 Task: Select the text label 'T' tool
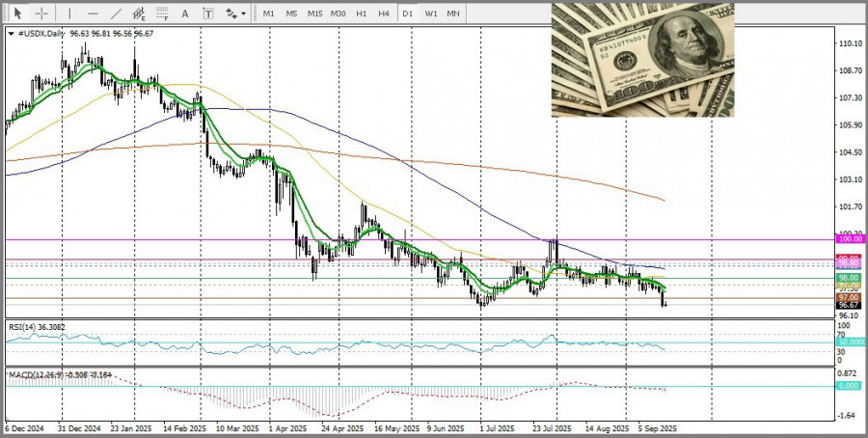point(209,14)
